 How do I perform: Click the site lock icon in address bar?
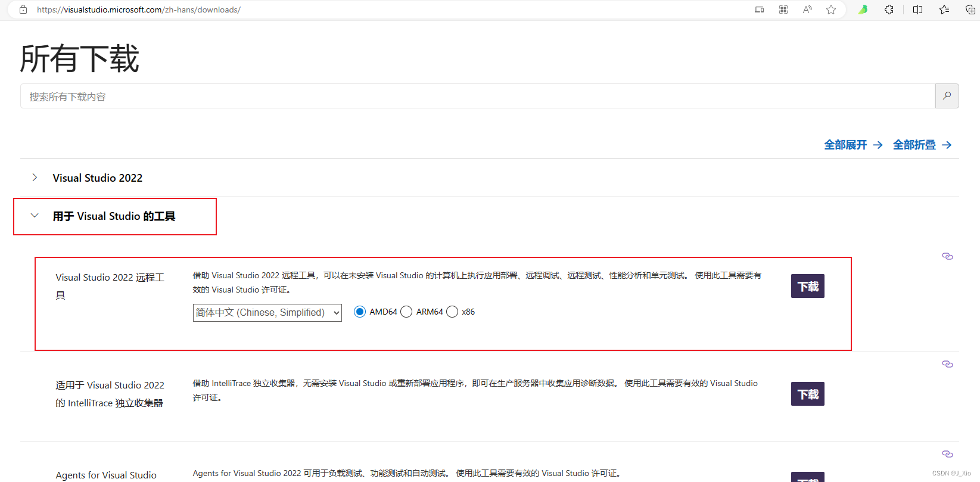pyautogui.click(x=23, y=10)
